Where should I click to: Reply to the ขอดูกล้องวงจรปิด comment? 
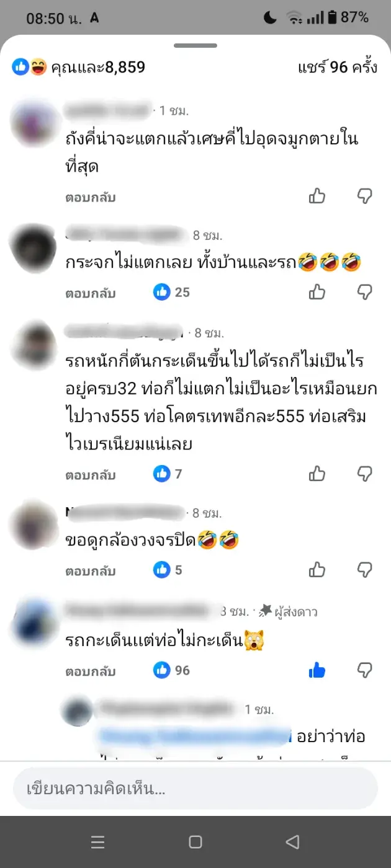91,570
